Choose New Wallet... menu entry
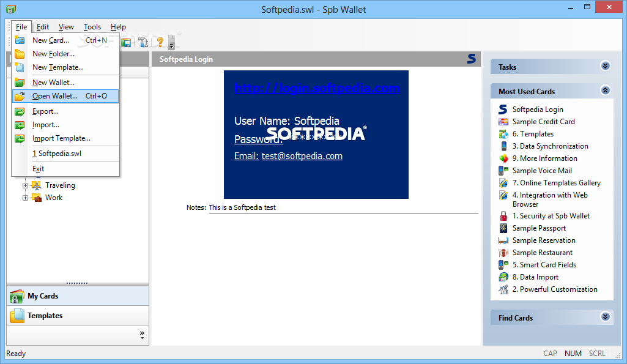This screenshot has width=627, height=364. (x=65, y=83)
